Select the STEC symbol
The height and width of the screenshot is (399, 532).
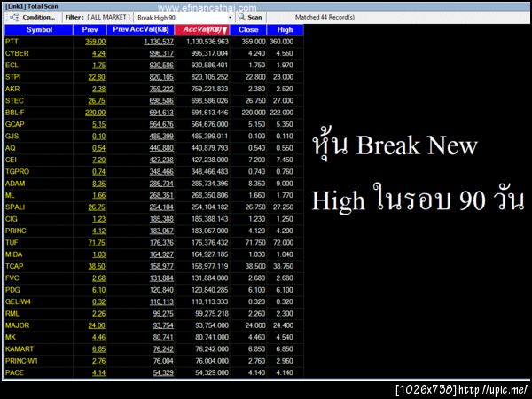[14, 101]
